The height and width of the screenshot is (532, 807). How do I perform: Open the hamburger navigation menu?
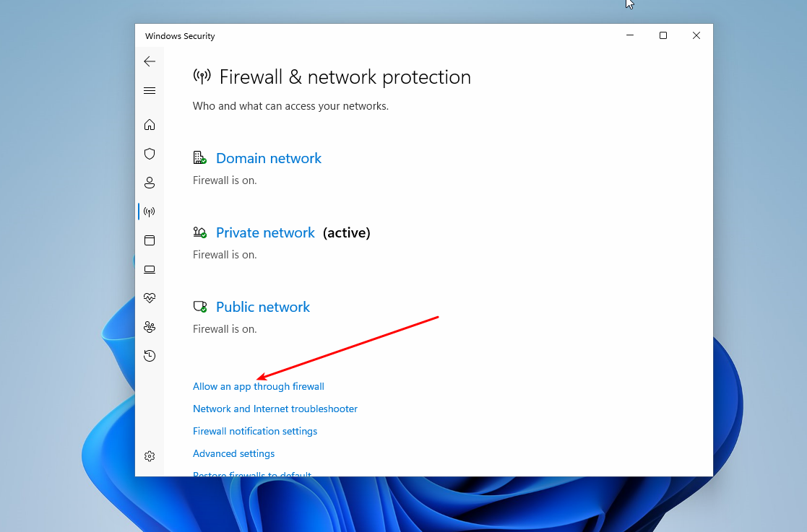150,91
